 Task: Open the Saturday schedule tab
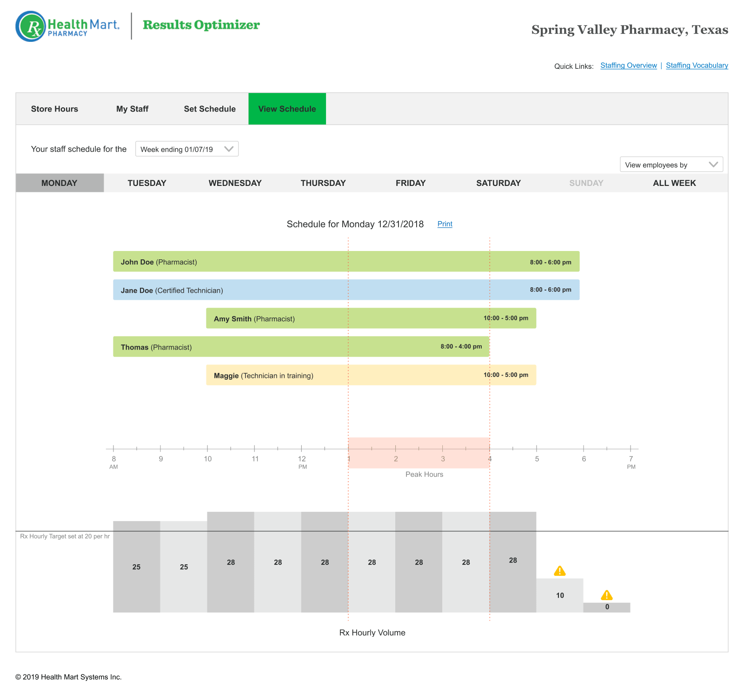pos(498,183)
